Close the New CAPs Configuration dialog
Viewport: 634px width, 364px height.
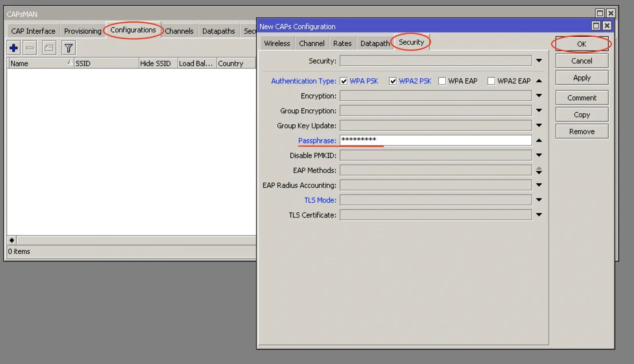click(x=607, y=26)
